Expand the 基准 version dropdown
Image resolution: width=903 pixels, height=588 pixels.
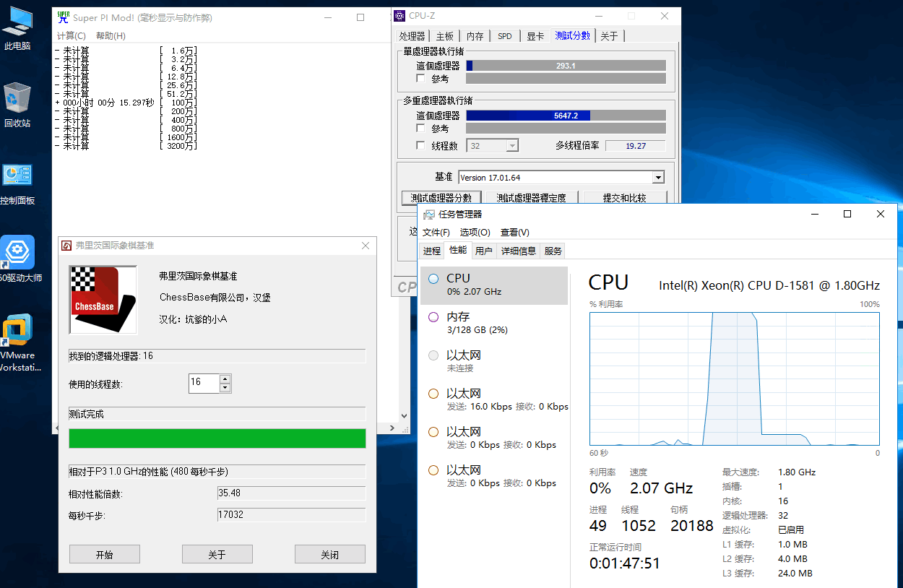[x=657, y=178]
